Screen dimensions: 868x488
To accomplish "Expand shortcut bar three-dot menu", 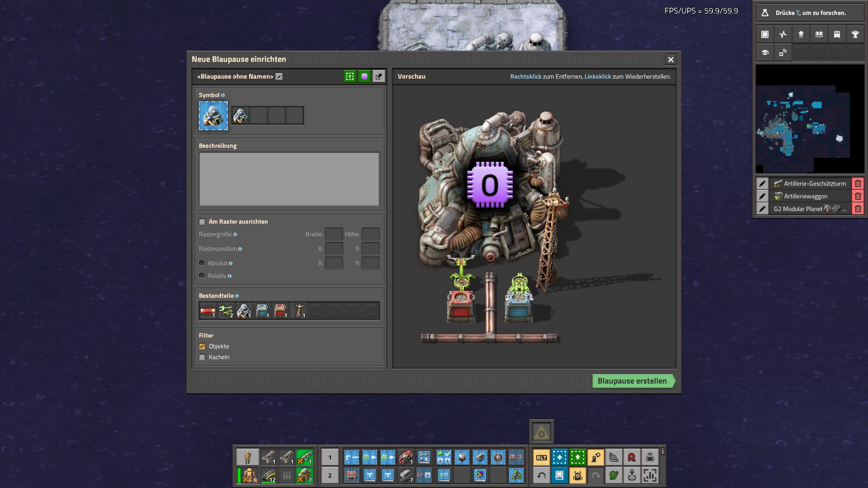I will pos(663,452).
